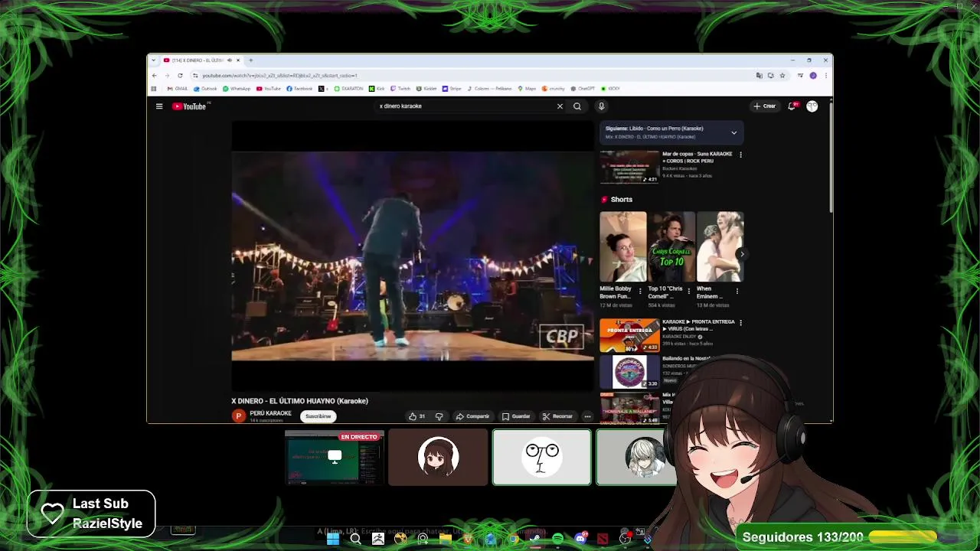Open the Chrome tab search dropdown
This screenshot has height=551, width=980.
[x=154, y=60]
